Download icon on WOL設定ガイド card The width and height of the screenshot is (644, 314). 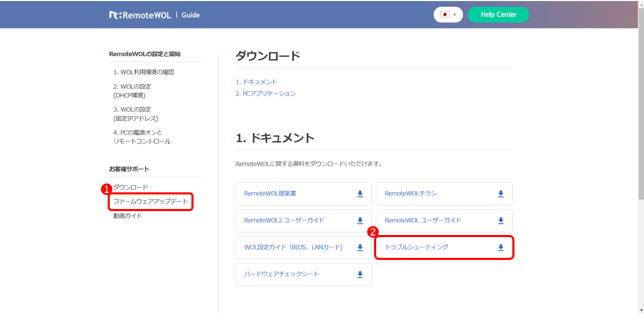pos(360,247)
